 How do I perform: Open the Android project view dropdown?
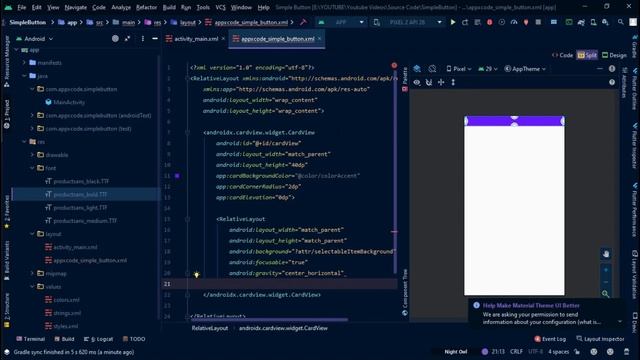[35, 39]
